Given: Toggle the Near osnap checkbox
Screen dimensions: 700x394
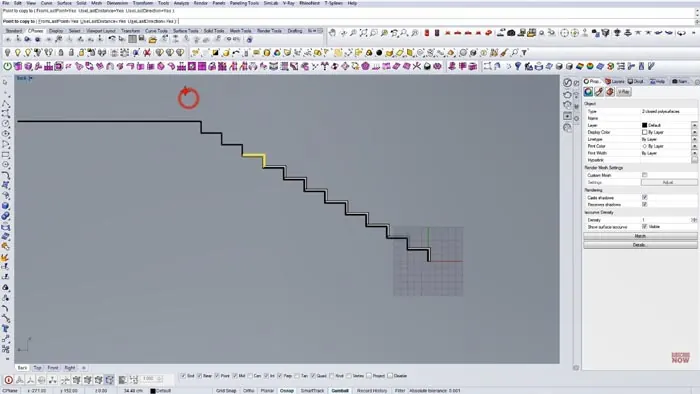Looking at the screenshot, I should coord(200,376).
